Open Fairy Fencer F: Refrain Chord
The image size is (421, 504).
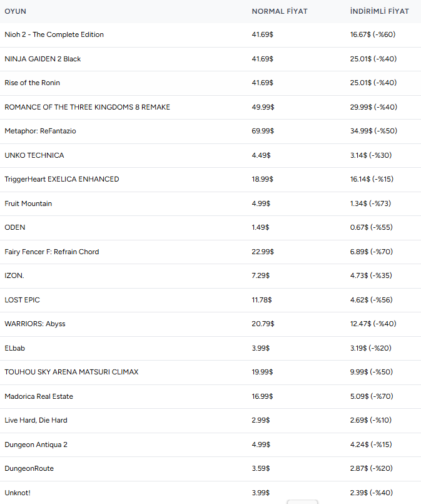tap(52, 252)
